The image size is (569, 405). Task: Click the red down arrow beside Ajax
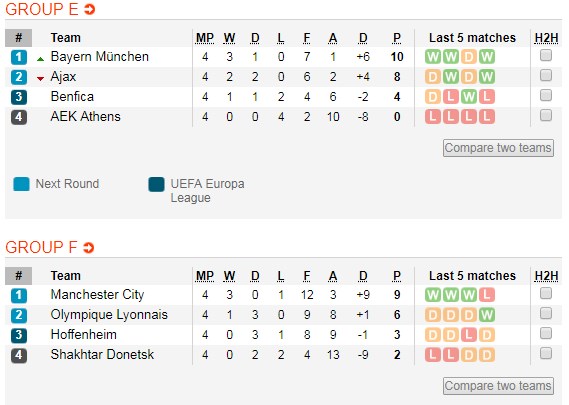[x=41, y=78]
